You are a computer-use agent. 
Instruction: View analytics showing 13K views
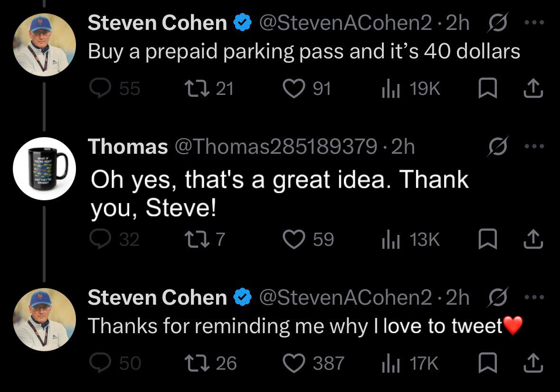coord(410,239)
